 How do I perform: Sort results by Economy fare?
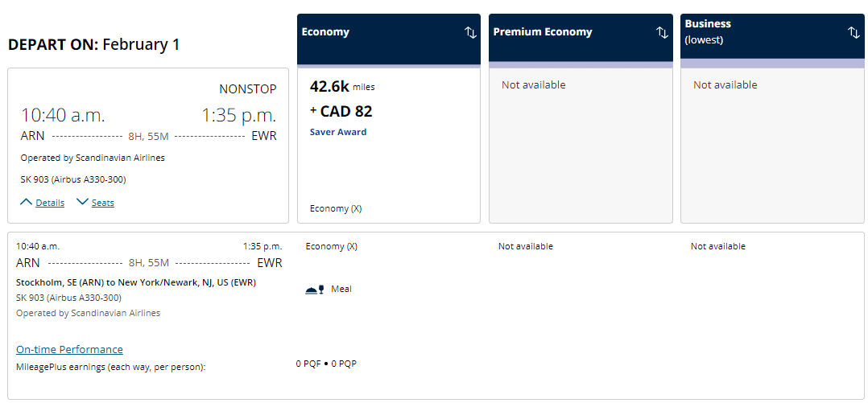(470, 32)
